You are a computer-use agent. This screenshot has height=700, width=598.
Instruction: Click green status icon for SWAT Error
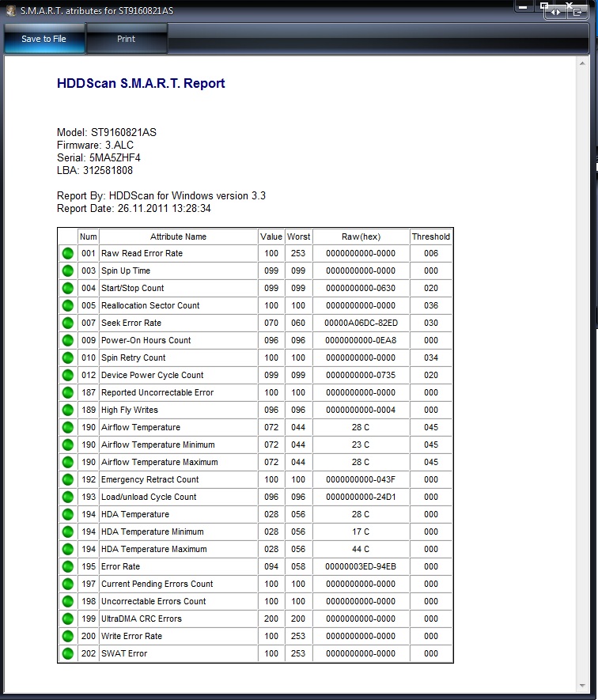pos(68,654)
